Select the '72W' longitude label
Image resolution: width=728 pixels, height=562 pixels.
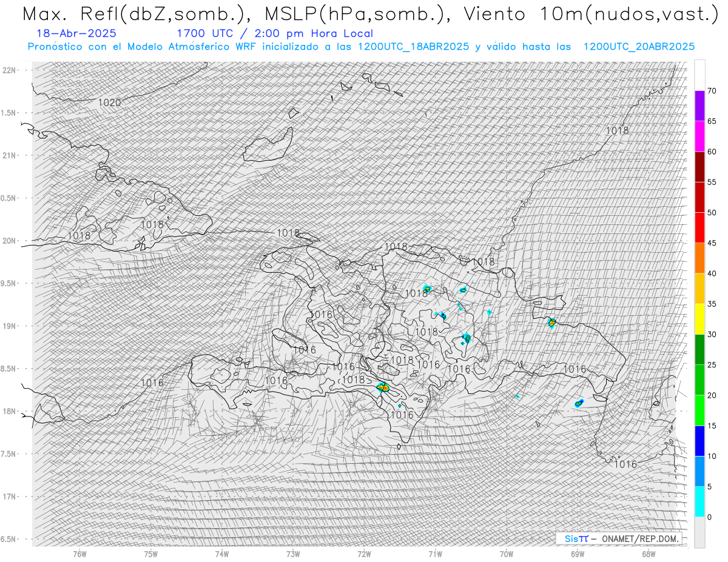[364, 554]
